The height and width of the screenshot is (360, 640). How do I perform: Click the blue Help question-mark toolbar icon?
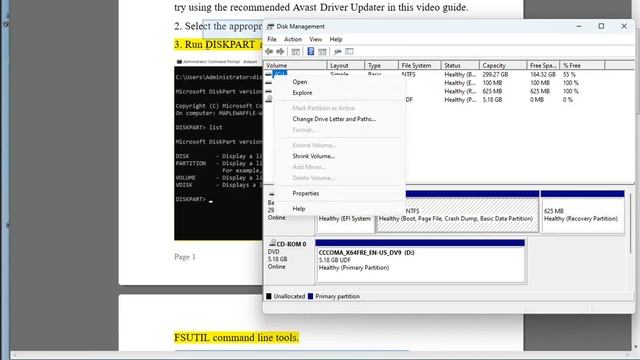311,51
